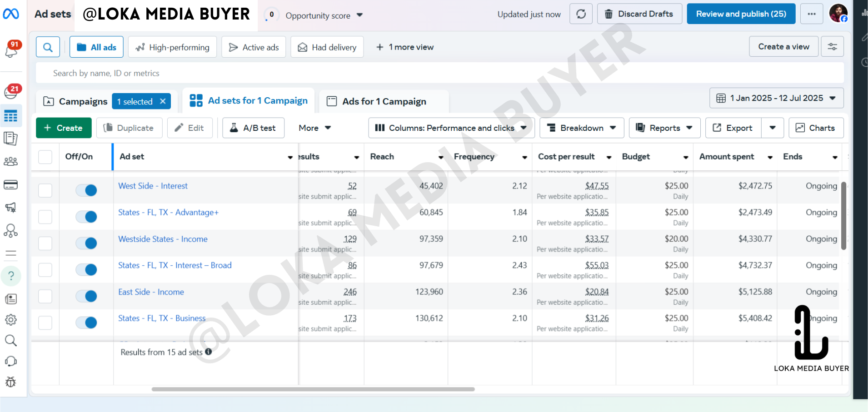Click the refresh data icon

coord(581,14)
